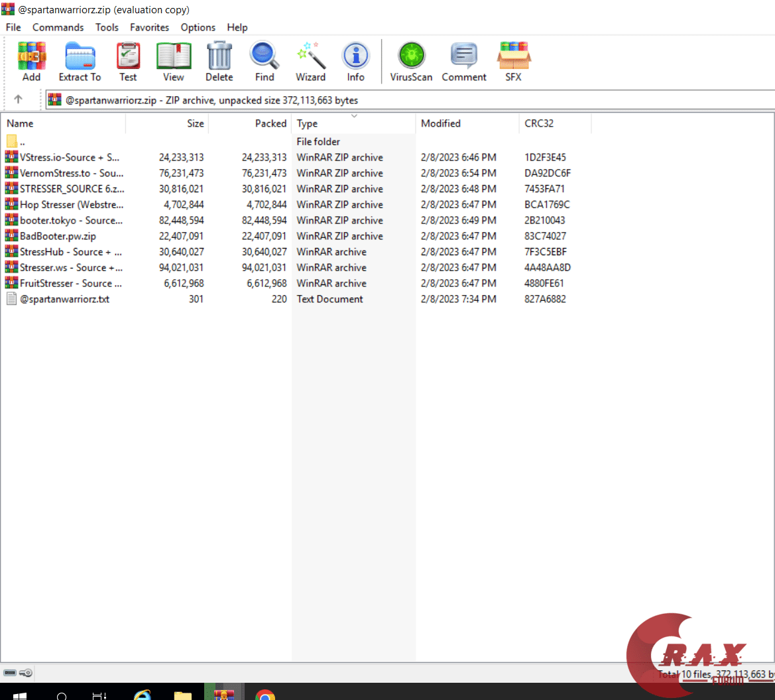Click packed size 220
Screen dimensions: 775x700
point(279,299)
